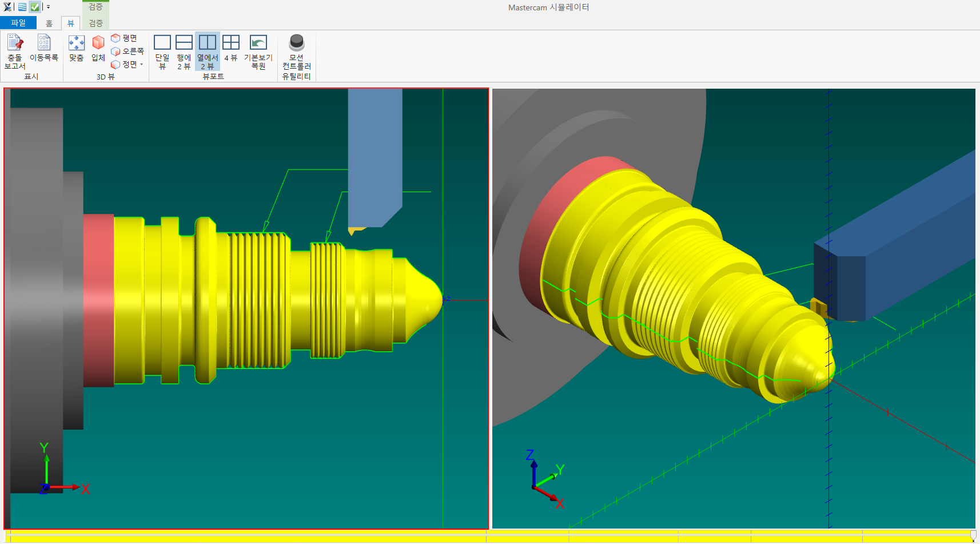Switch to the 4 뷰 layout
Screen dimensions: 980x544
click(231, 48)
